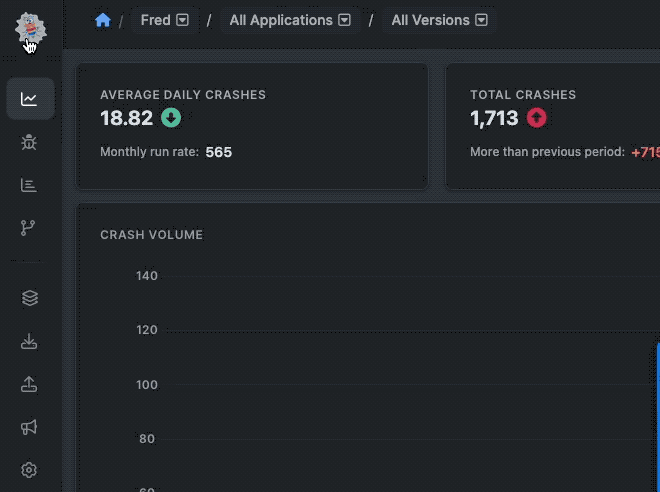660x492 pixels.
Task: Click the red up arrow trend indicator
Action: pyautogui.click(x=537, y=118)
